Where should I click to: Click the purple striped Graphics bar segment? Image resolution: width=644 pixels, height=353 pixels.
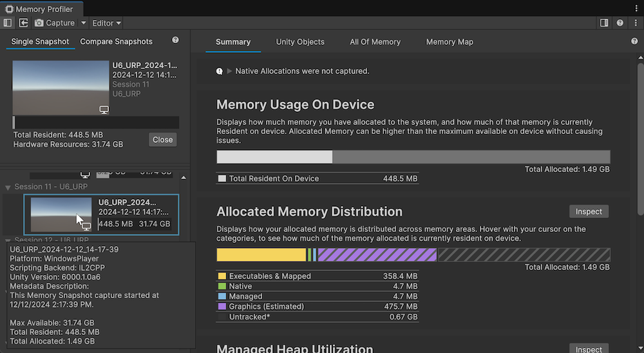click(377, 255)
